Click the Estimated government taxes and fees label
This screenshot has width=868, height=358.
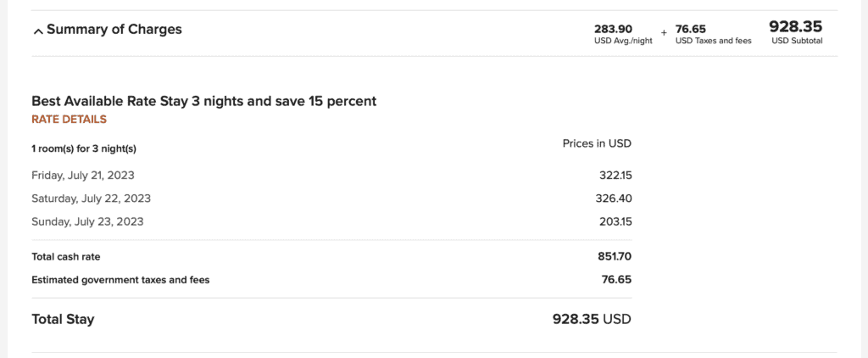pyautogui.click(x=120, y=279)
